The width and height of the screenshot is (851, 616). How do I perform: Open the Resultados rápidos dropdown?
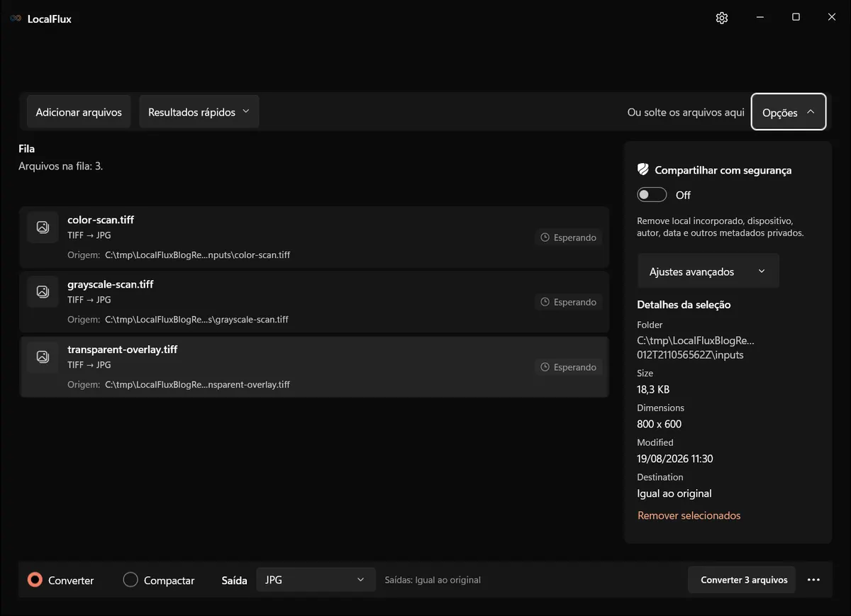click(199, 112)
